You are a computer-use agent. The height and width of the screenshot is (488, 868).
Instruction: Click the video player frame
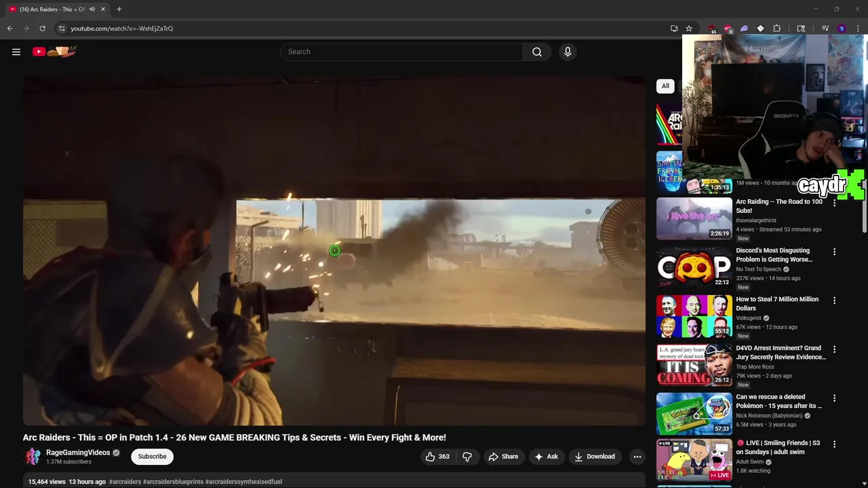(x=334, y=251)
